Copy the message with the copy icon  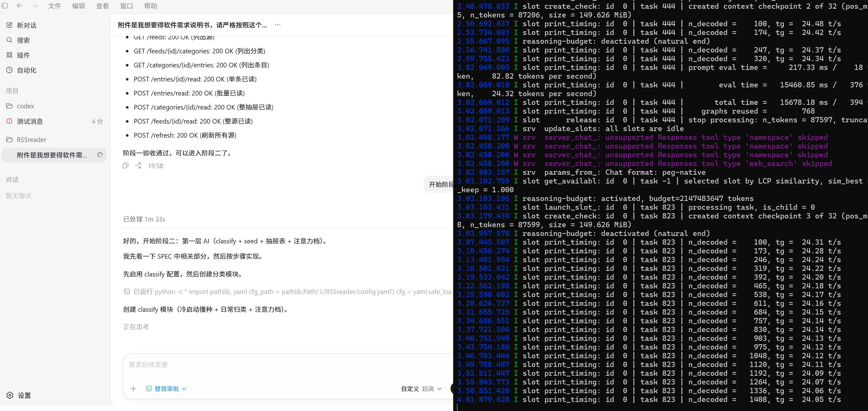click(x=125, y=165)
